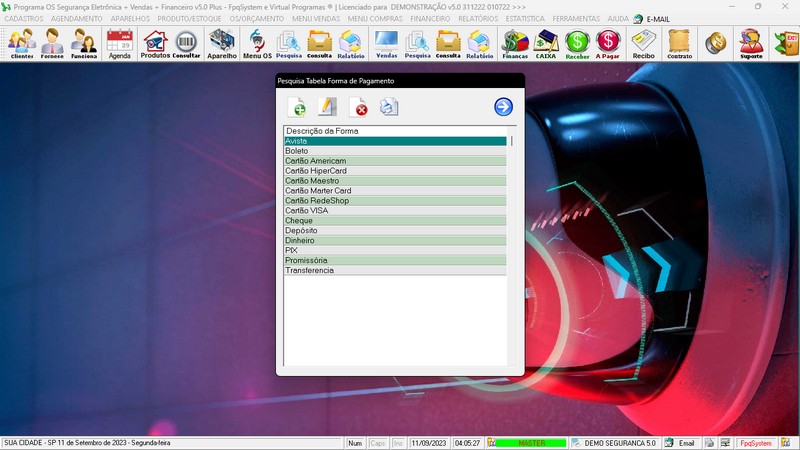Click the delete payment form icon

point(358,107)
